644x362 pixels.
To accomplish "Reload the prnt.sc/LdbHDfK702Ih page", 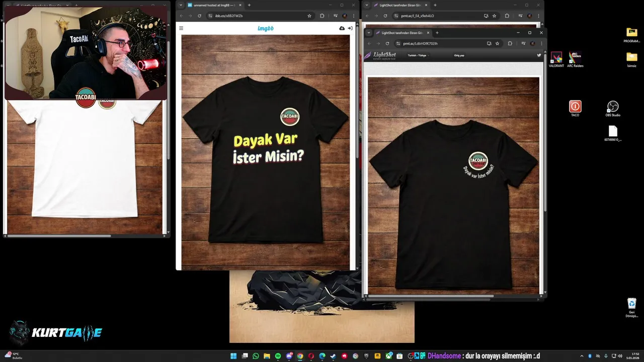I will click(x=387, y=43).
